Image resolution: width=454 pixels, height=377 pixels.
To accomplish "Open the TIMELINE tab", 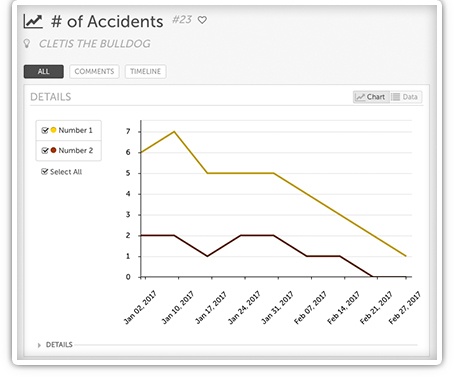I will pos(145,71).
